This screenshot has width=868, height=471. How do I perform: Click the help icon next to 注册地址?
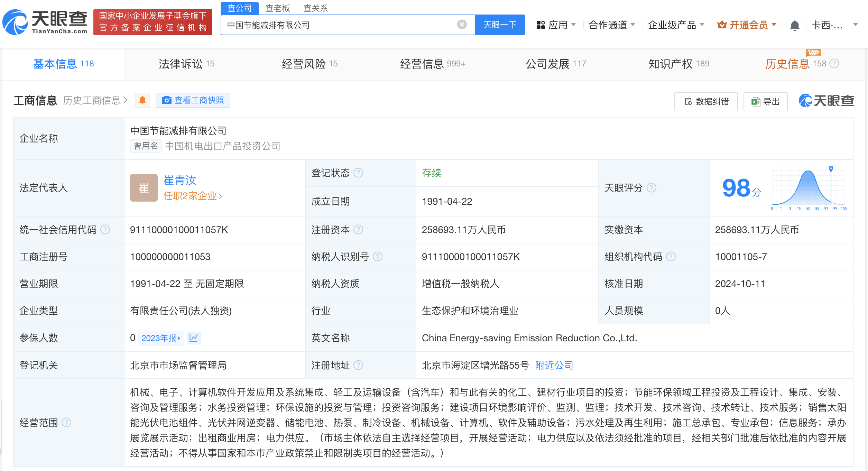(x=358, y=365)
